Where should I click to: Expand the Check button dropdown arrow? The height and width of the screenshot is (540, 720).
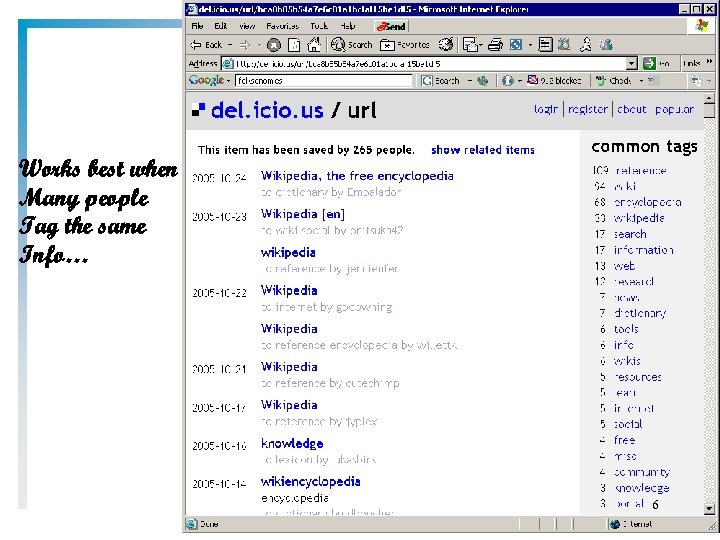(641, 81)
